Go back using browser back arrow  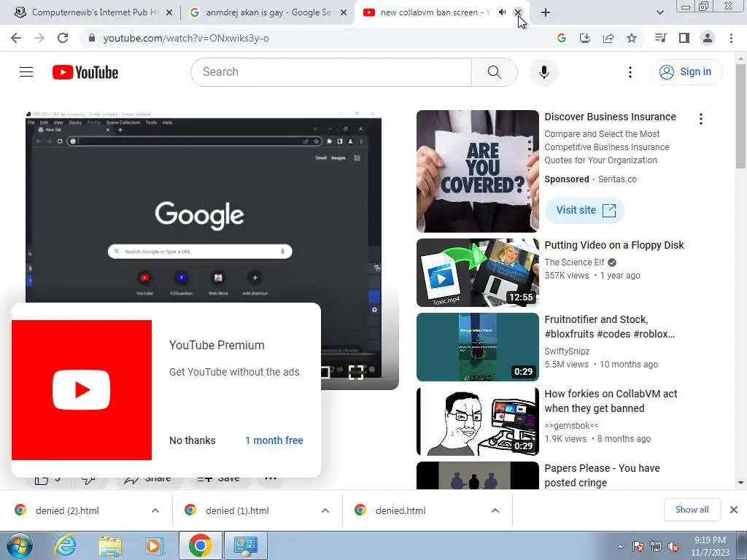(16, 38)
